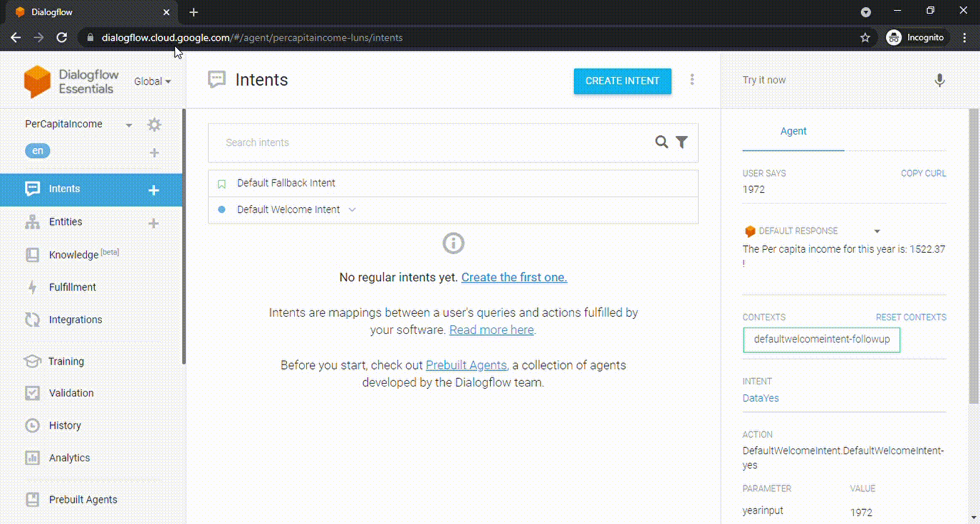Select the 'en' language badge
Viewport: 980px width, 524px height.
pyautogui.click(x=38, y=151)
